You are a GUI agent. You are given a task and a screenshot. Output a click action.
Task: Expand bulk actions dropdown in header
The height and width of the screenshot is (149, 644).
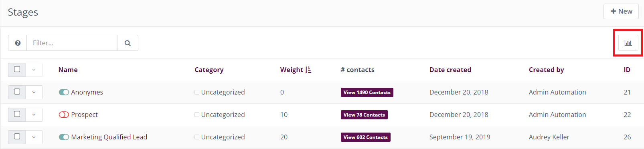pos(34,70)
